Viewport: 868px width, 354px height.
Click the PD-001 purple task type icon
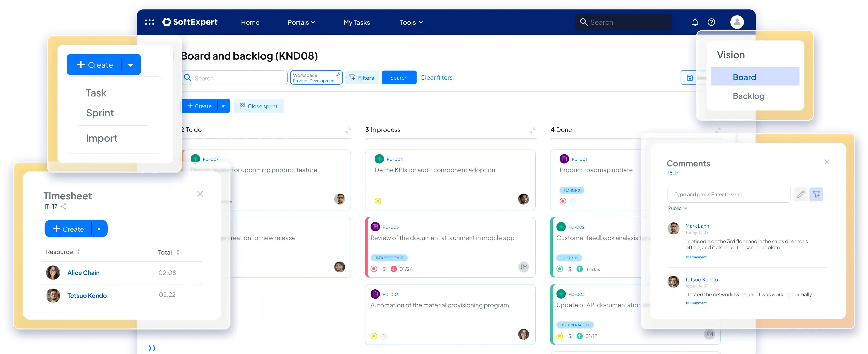coord(564,159)
